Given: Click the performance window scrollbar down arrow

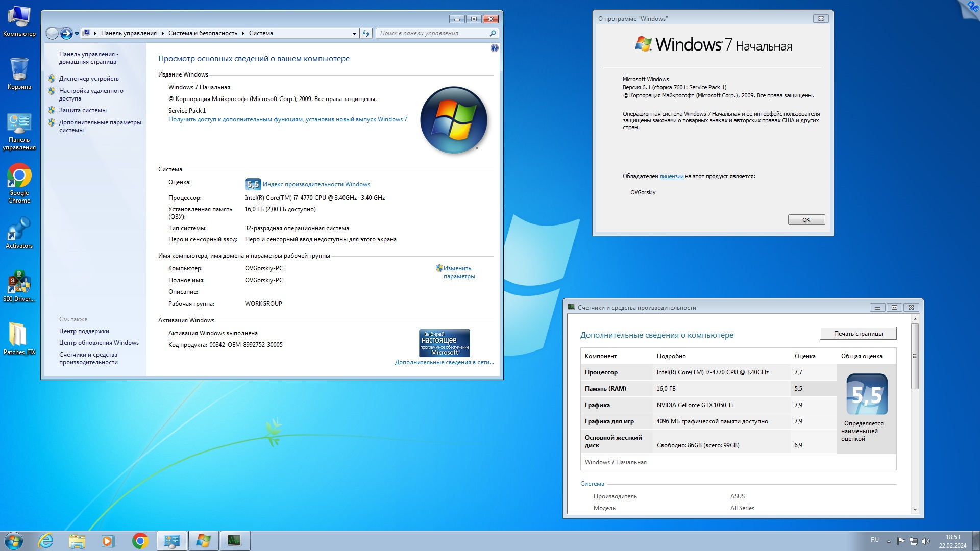Looking at the screenshot, I should click(x=915, y=509).
